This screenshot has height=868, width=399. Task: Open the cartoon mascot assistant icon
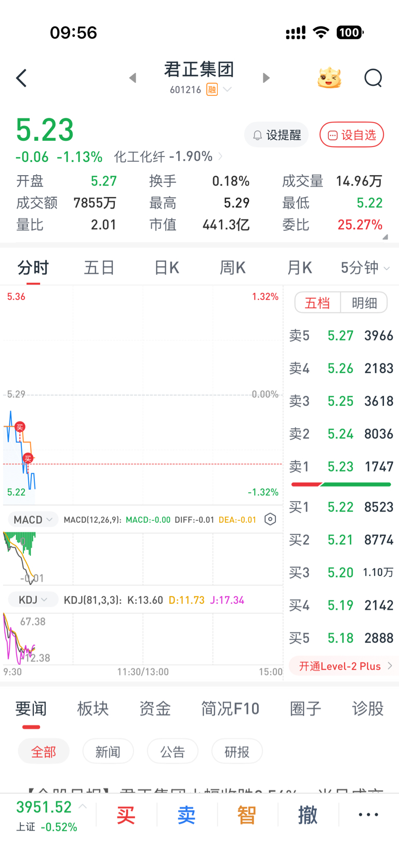click(330, 78)
